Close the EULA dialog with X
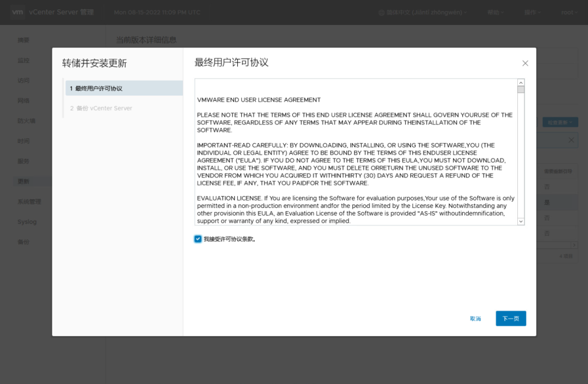This screenshot has width=588, height=384. pos(525,63)
